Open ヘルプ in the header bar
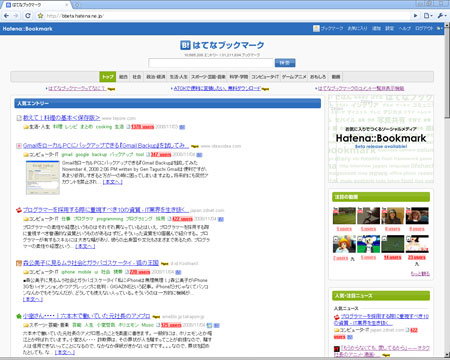Image resolution: width=450 pixels, height=360 pixels. point(405,29)
